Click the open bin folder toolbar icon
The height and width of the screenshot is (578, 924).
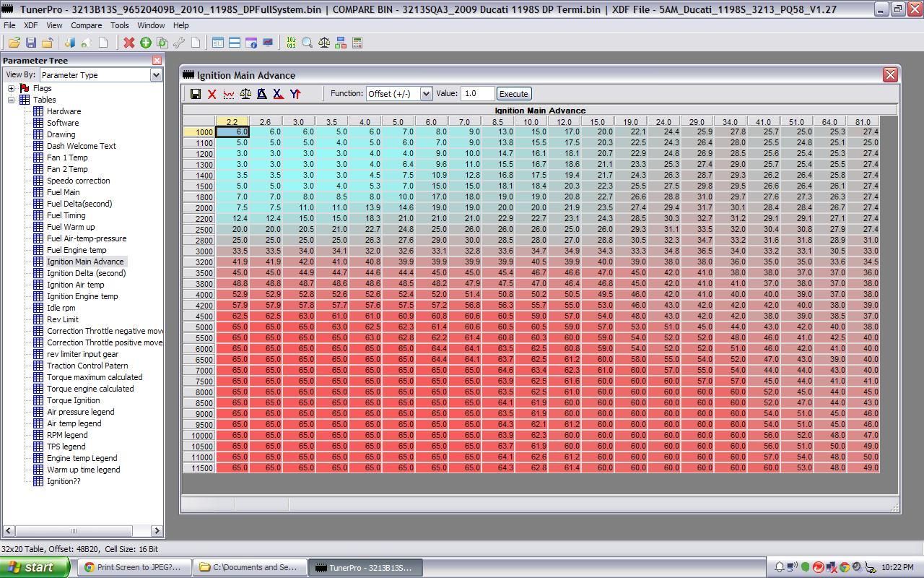14,43
